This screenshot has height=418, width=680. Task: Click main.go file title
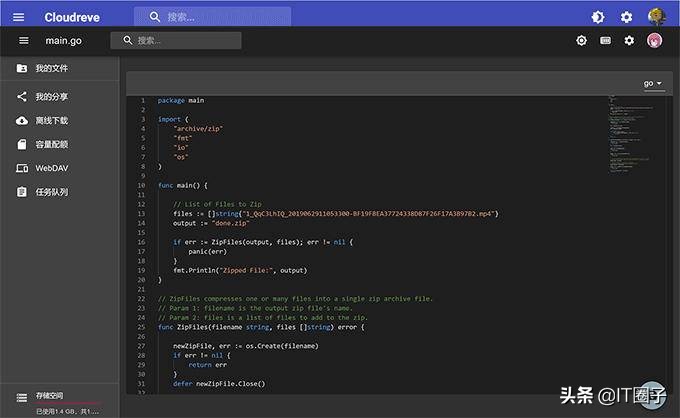(63, 41)
